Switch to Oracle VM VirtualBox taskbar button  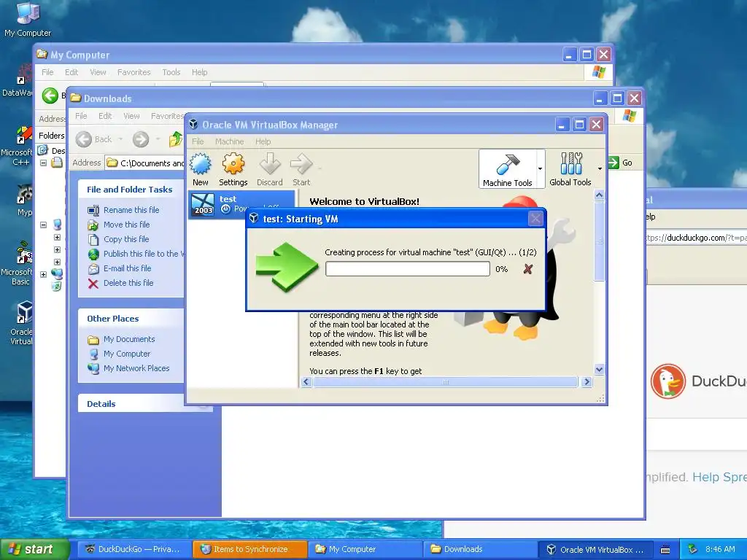pos(596,550)
